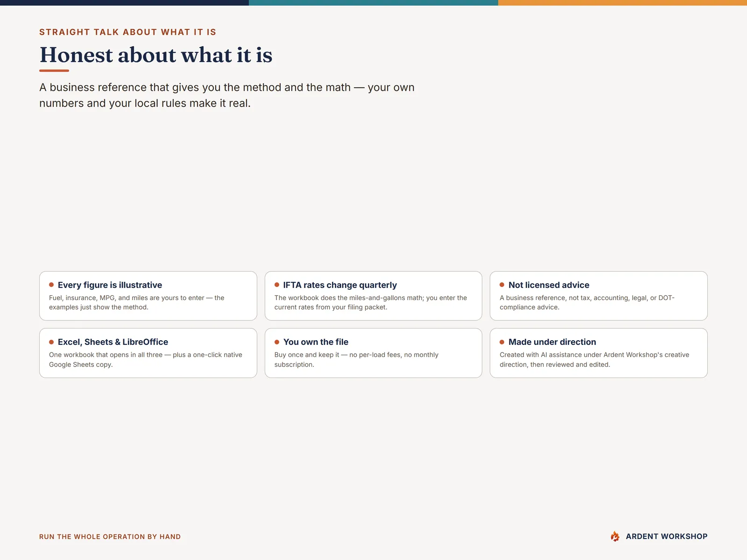747x560 pixels.
Task: Click the 'RUN THE WHOLE OPERATION BY HAND' footer text
Action: (x=110, y=537)
